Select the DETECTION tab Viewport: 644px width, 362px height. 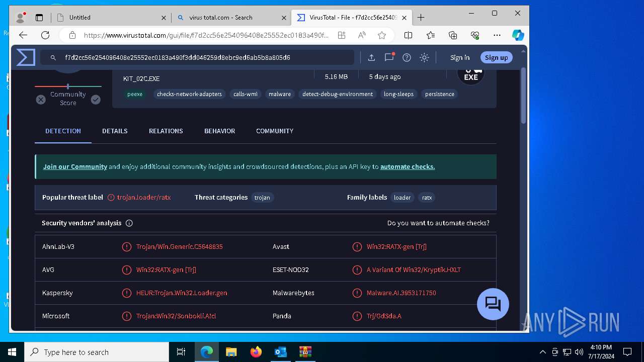63,131
